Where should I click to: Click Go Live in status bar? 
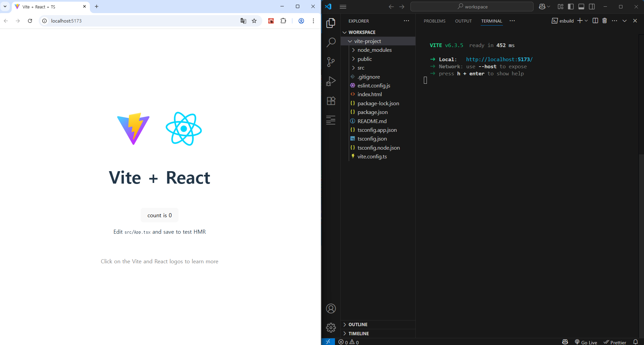tap(586, 342)
